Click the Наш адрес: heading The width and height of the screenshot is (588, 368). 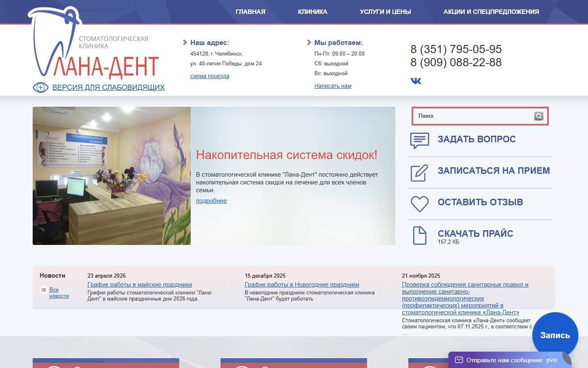209,43
